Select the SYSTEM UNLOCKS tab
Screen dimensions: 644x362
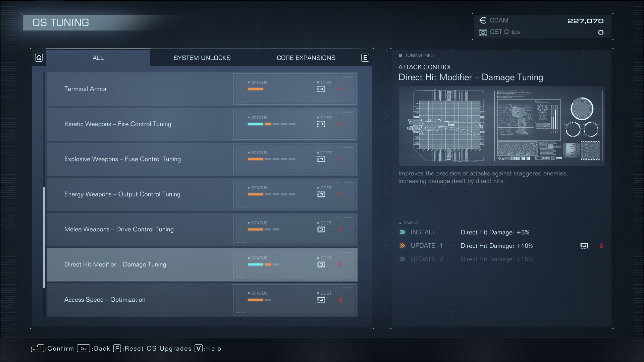pos(202,57)
